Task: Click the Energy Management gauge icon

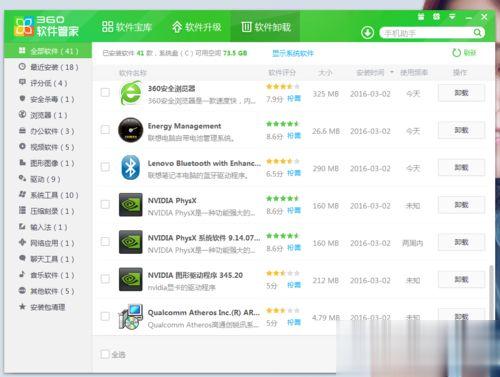Action: [130, 130]
